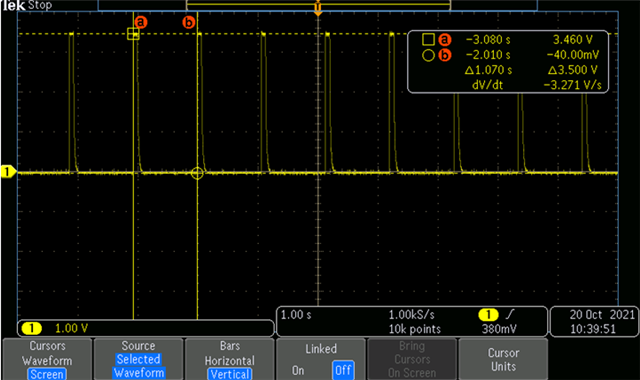Viewport: 640px width, 380px height.
Task: Set Linked cursors to Off
Action: click(x=343, y=370)
